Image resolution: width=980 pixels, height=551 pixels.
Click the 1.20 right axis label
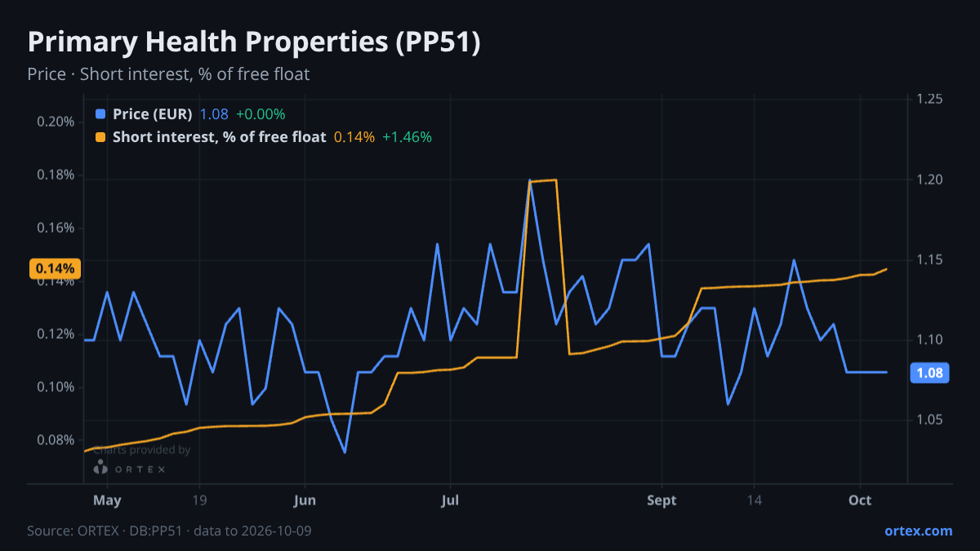click(930, 179)
